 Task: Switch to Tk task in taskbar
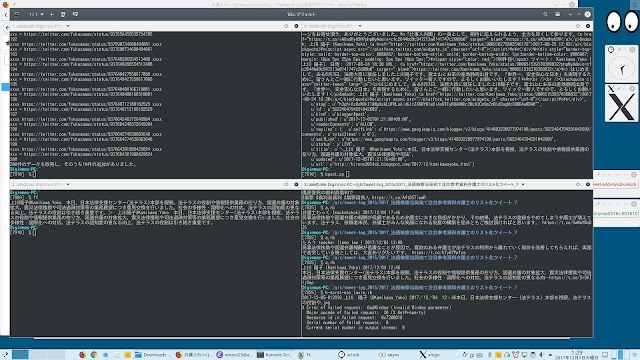[x=315, y=355]
